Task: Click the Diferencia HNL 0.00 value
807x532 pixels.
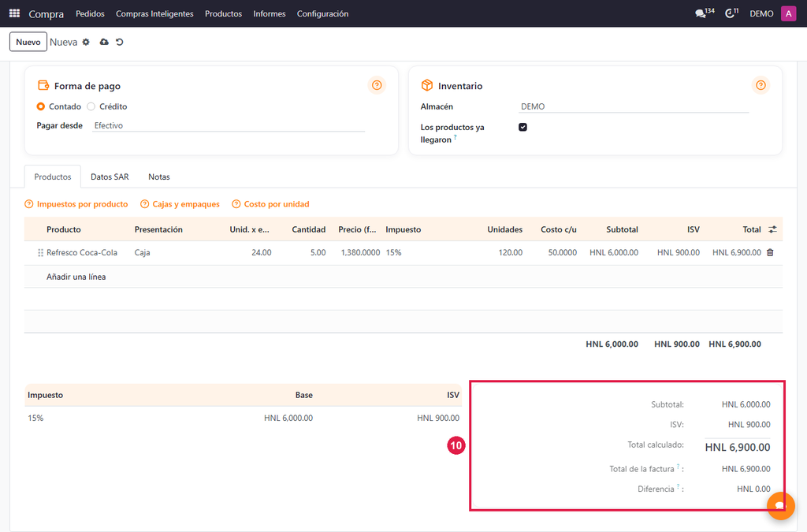Action: coord(753,489)
